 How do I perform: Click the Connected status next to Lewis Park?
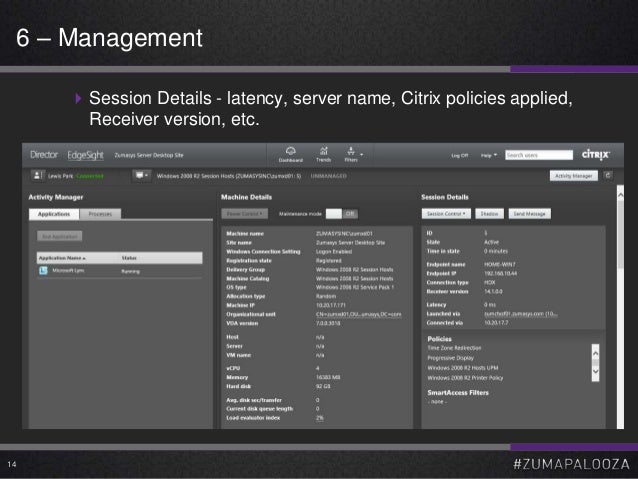(90, 176)
